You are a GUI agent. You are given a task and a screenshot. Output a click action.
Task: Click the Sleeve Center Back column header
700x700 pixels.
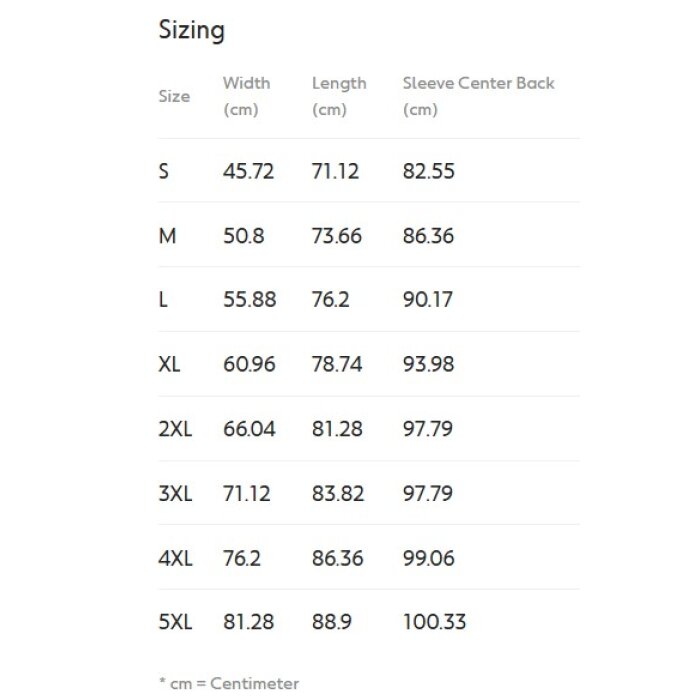478,96
